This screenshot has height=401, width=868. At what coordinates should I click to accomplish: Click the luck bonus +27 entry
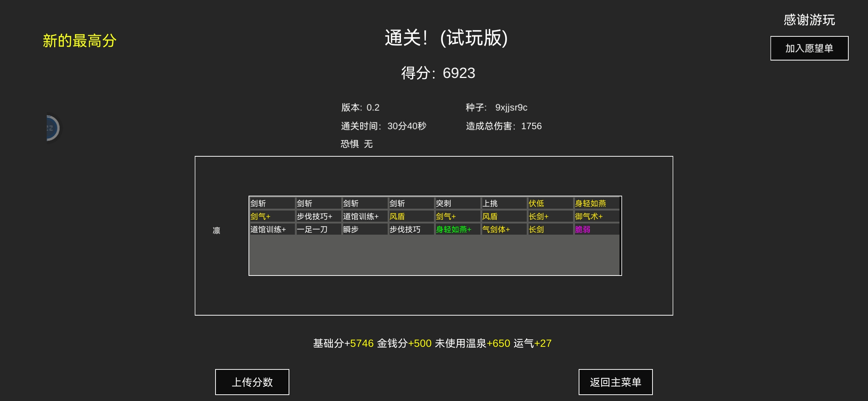point(533,343)
